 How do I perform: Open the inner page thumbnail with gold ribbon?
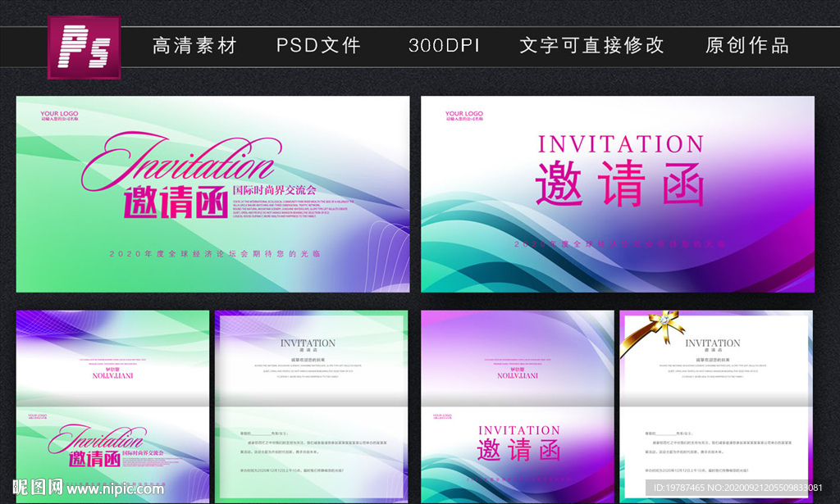[x=716, y=406]
